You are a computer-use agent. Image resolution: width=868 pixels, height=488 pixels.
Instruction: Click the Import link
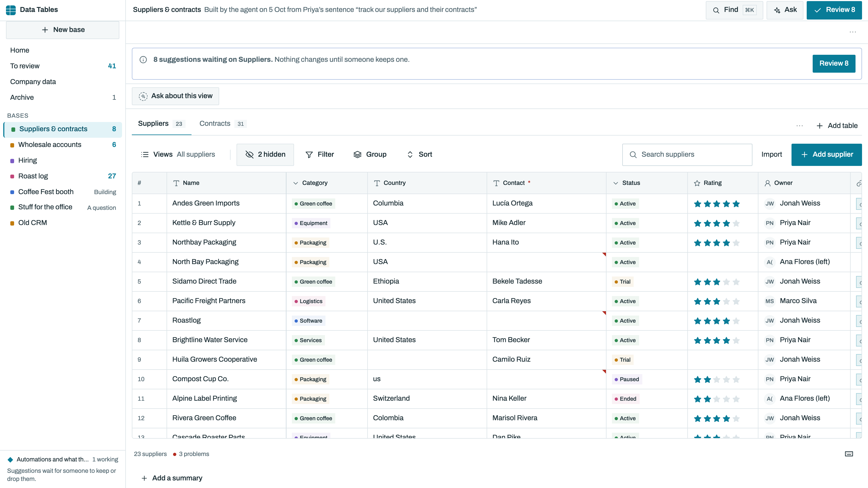(772, 155)
